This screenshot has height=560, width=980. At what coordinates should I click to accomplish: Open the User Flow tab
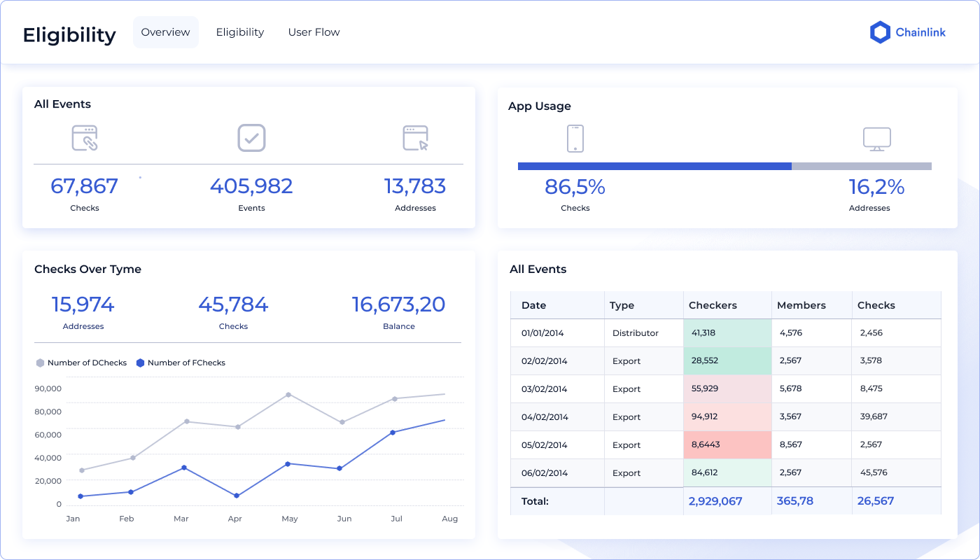(x=314, y=32)
